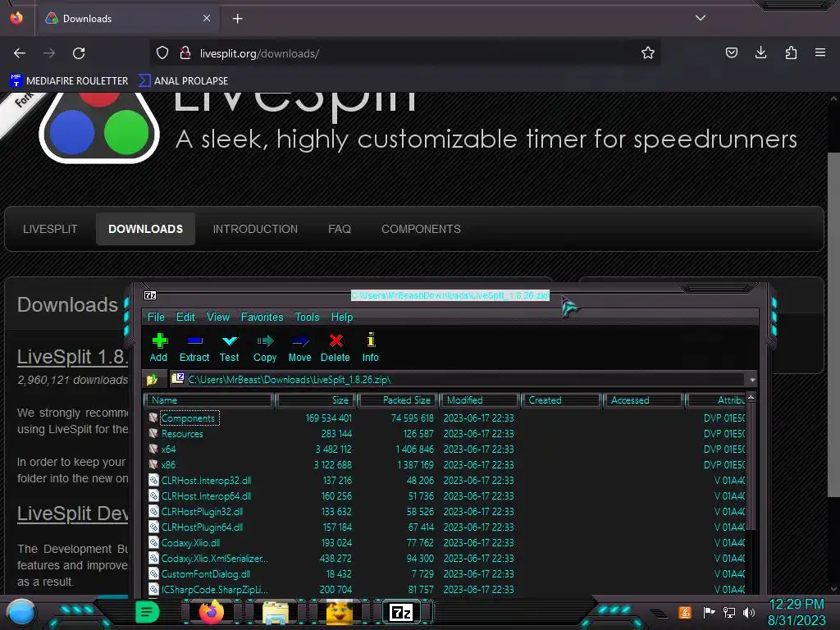Image resolution: width=840 pixels, height=630 pixels.
Task: Open the File menu in 7-Zip
Action: 156,317
